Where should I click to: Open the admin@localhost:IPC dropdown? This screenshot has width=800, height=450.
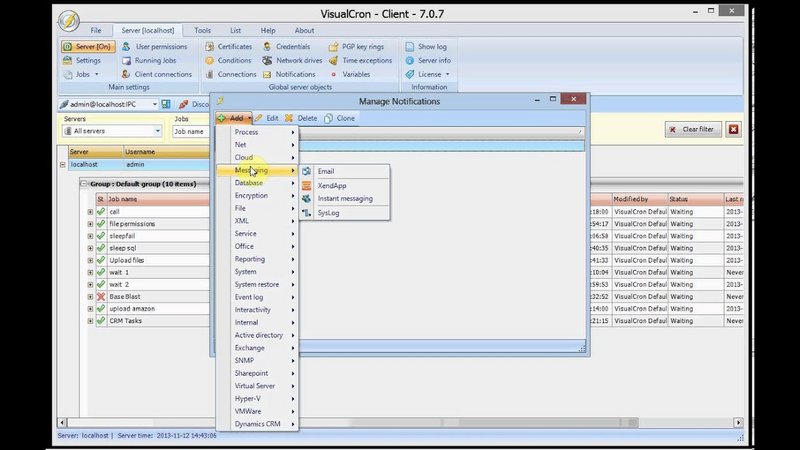[x=155, y=104]
